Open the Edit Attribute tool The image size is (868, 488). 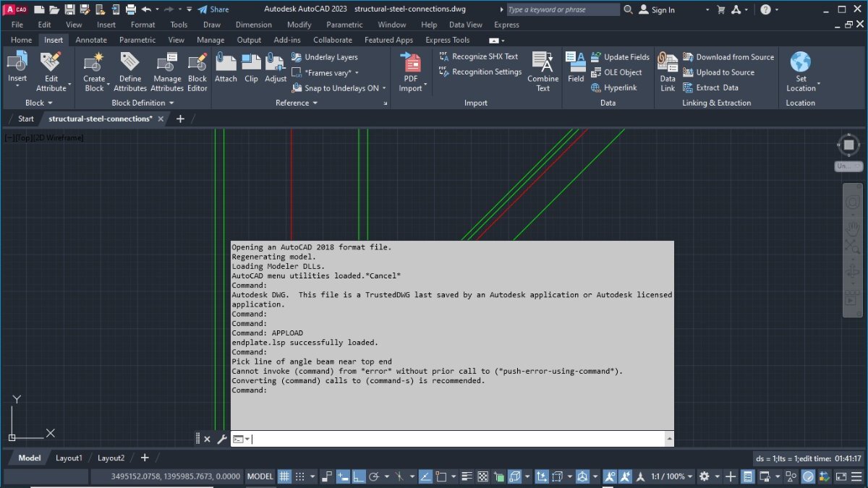pyautogui.click(x=51, y=72)
